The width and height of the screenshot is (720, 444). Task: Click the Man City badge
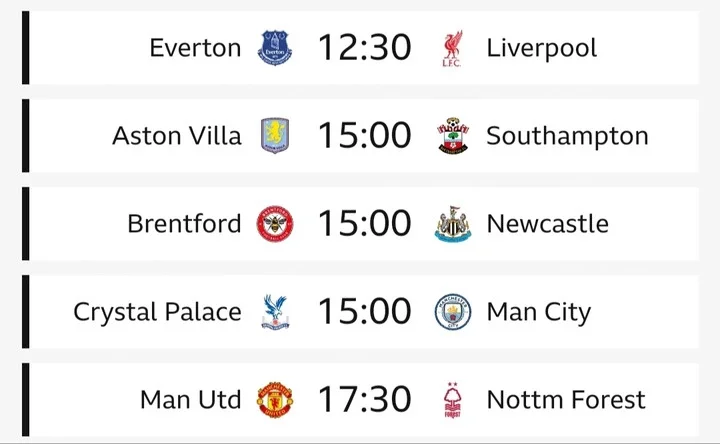(453, 312)
